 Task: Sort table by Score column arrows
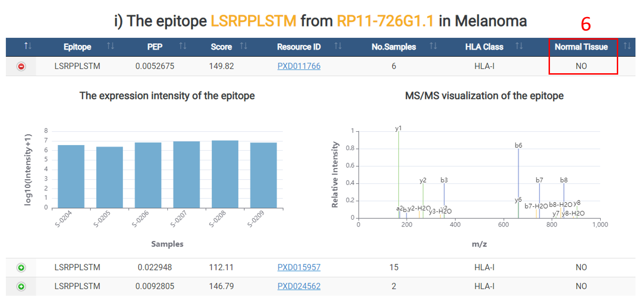(243, 46)
